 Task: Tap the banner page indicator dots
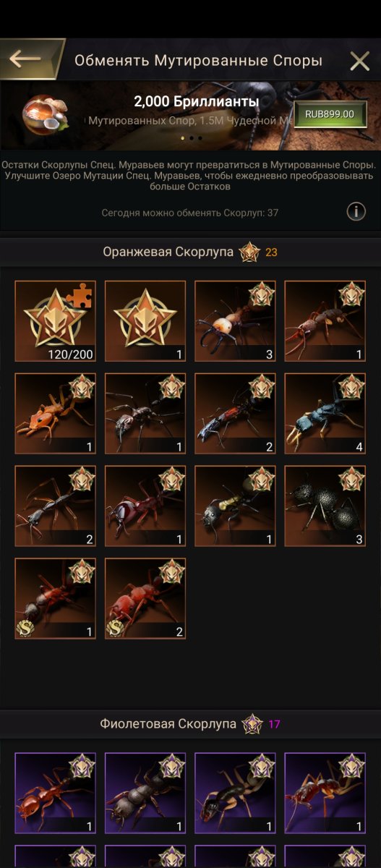click(191, 137)
